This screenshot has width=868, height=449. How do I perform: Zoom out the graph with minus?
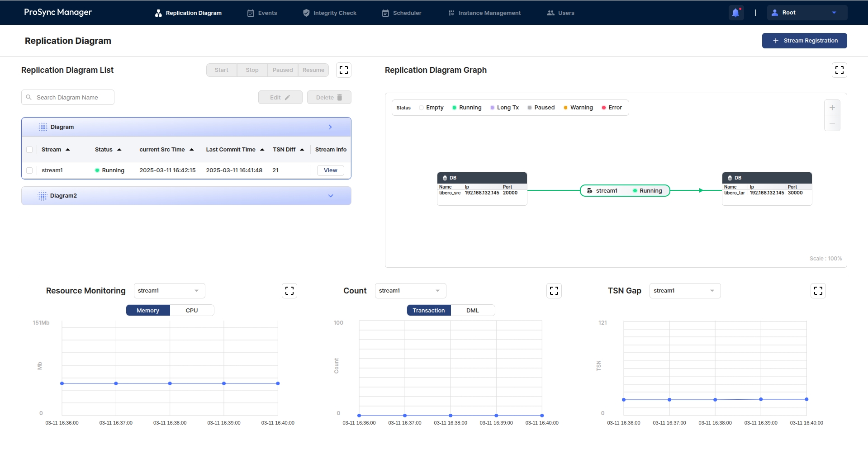[832, 123]
